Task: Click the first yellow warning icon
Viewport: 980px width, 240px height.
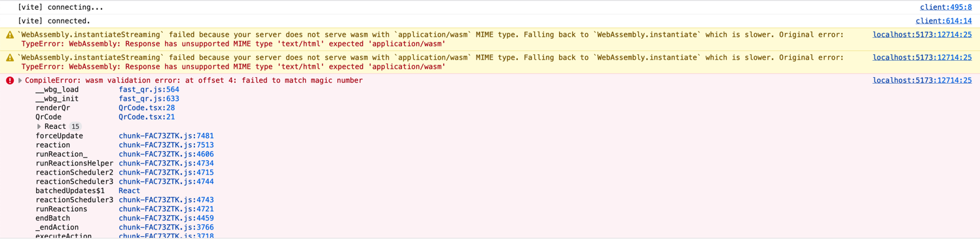Action: [10, 35]
